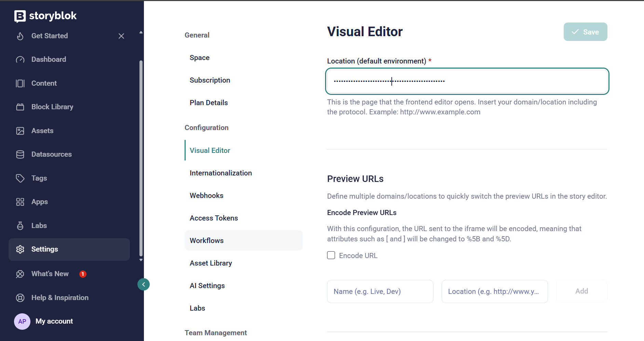Click the Block Library icon
Viewport: 644px width, 341px height.
tap(20, 107)
